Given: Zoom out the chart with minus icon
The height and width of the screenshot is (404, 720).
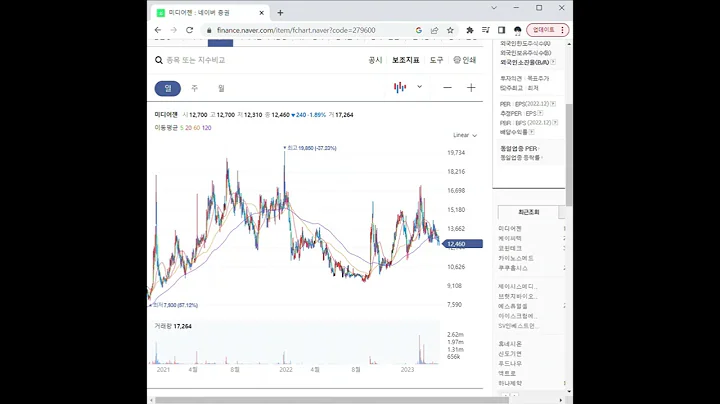Looking at the screenshot, I should 447,88.
